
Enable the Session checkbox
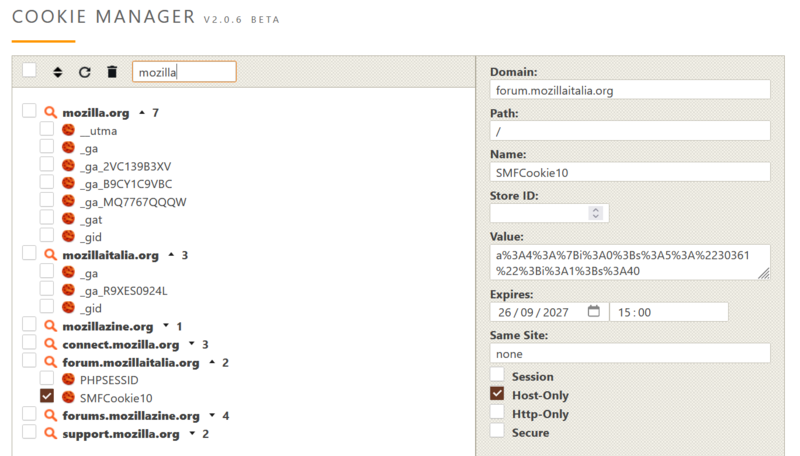click(x=497, y=374)
